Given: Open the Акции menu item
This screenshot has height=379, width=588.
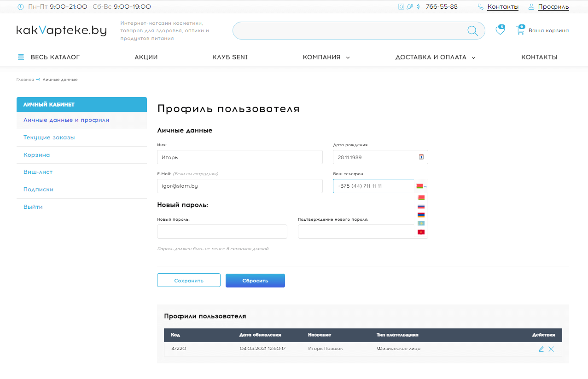Looking at the screenshot, I should pyautogui.click(x=146, y=57).
